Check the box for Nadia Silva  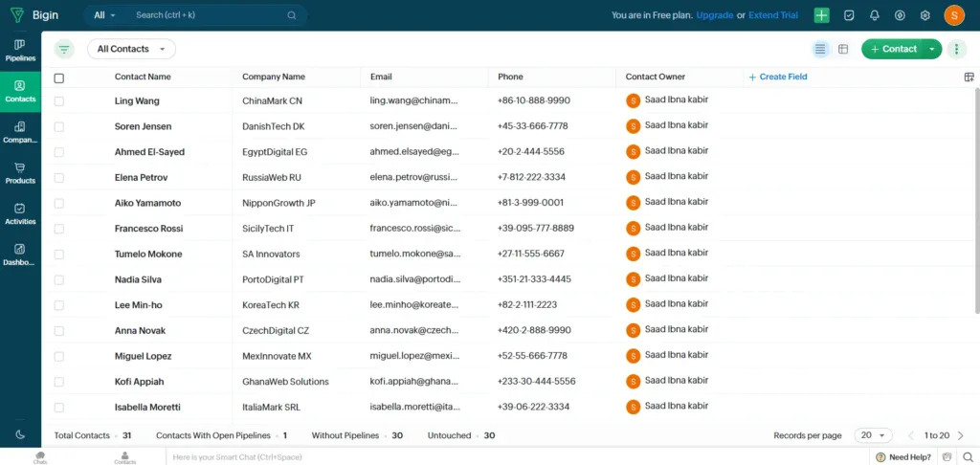click(x=58, y=280)
